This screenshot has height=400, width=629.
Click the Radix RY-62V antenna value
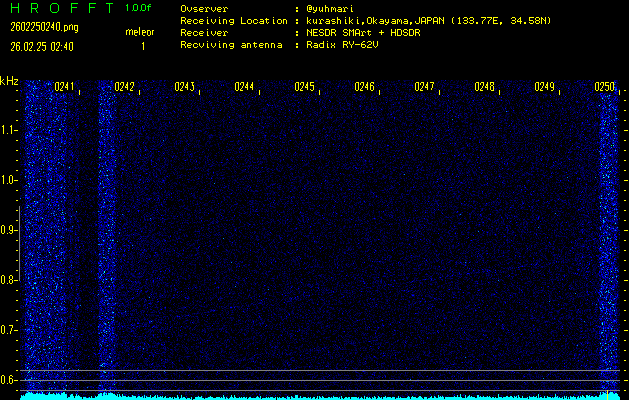click(x=342, y=45)
